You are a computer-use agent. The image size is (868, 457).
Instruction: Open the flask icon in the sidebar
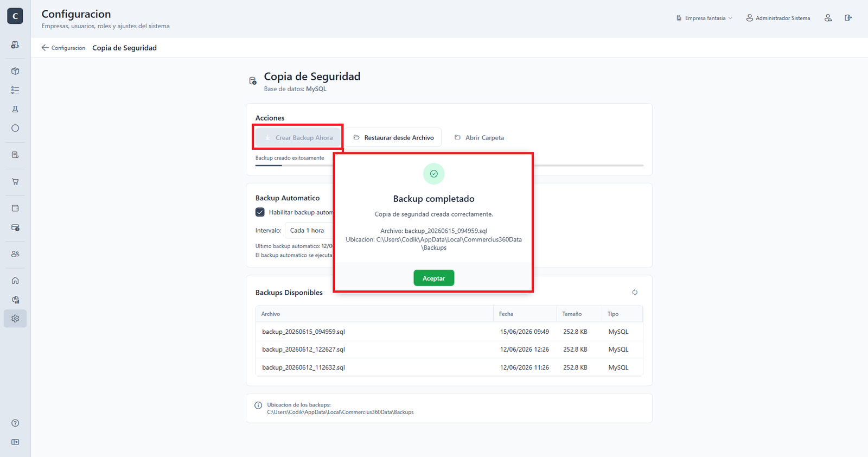pyautogui.click(x=15, y=109)
